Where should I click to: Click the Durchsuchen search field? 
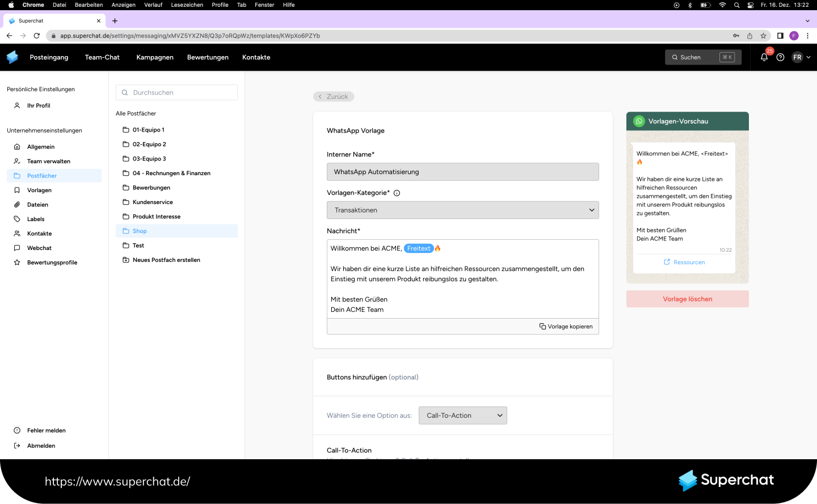pyautogui.click(x=176, y=92)
